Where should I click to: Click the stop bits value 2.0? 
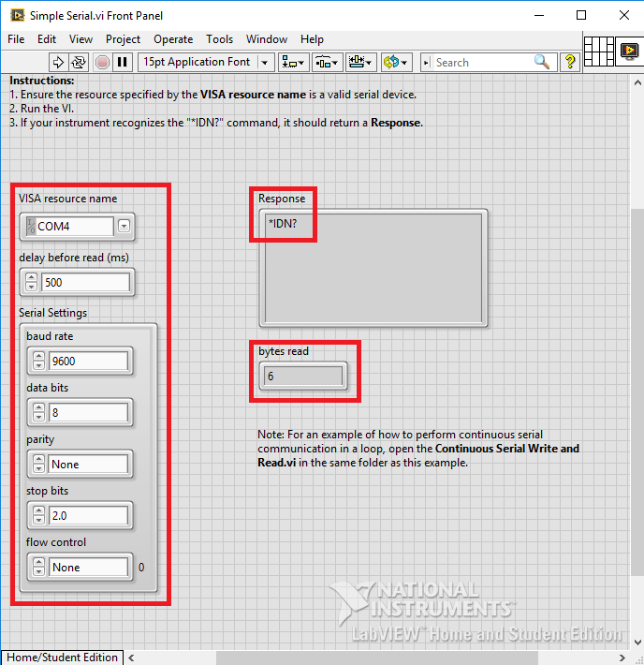[88, 515]
